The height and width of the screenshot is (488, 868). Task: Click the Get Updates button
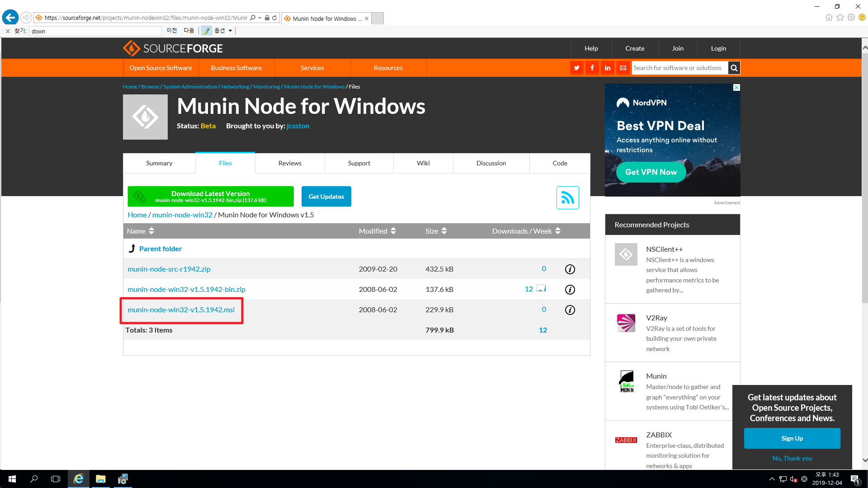326,197
